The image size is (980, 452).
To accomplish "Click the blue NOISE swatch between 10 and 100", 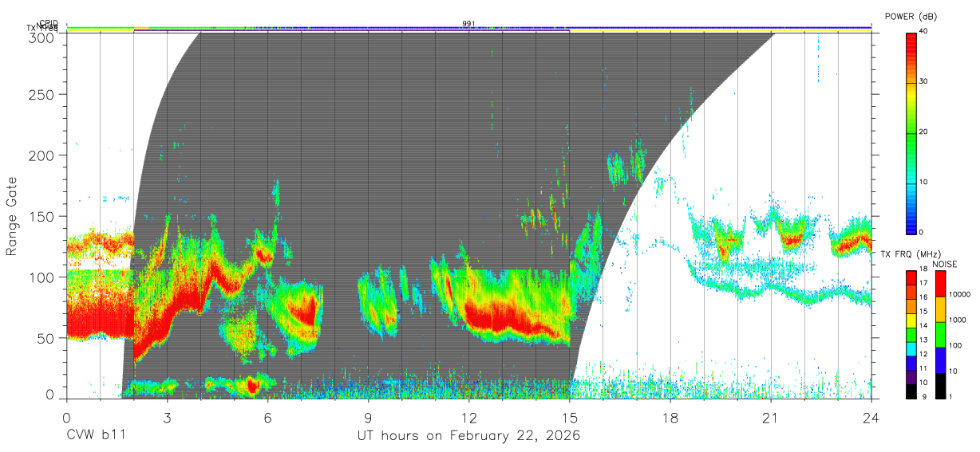I will coord(941,360).
